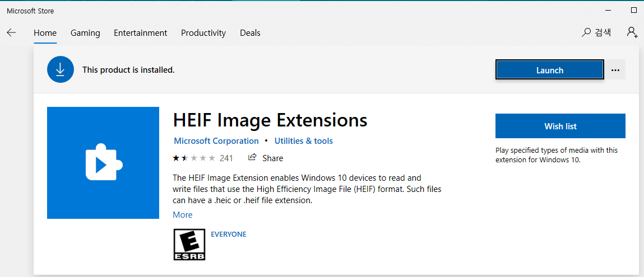Image resolution: width=644 pixels, height=277 pixels.
Task: Switch to the Home tab
Action: point(45,33)
